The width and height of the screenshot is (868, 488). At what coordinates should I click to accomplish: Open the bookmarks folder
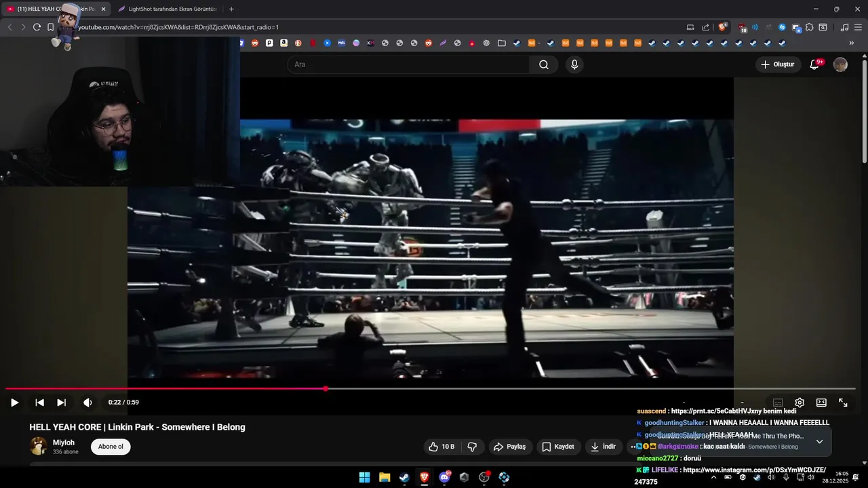coord(501,43)
